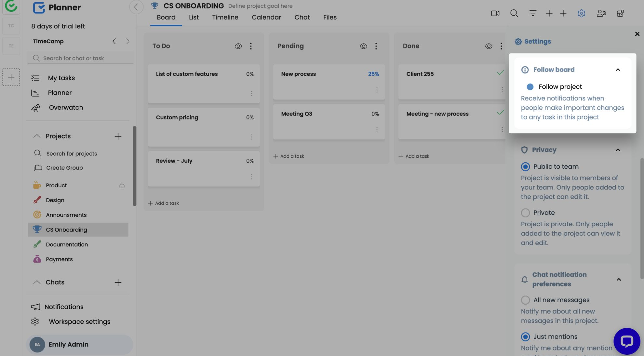Image resolution: width=644 pixels, height=356 pixels.
Task: Toggle the Follow project switch
Action: [530, 87]
